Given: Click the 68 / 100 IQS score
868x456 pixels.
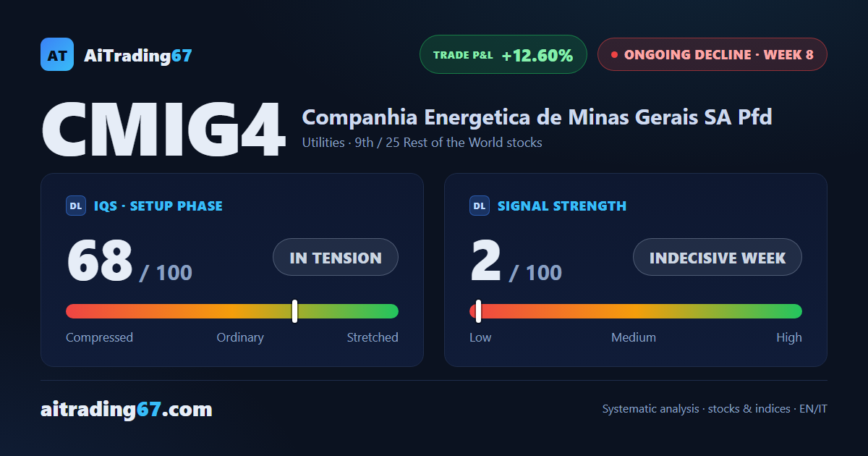Looking at the screenshot, I should [x=129, y=261].
